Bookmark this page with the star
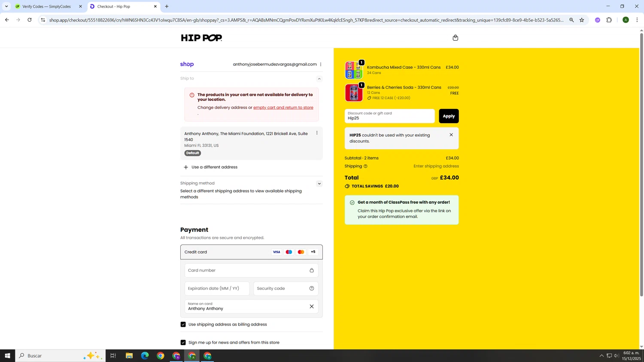The width and height of the screenshot is (644, 362). coord(582,20)
